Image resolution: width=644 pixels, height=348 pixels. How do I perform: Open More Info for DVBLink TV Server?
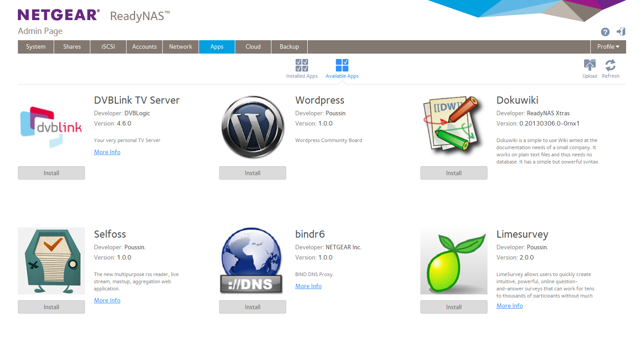click(107, 152)
